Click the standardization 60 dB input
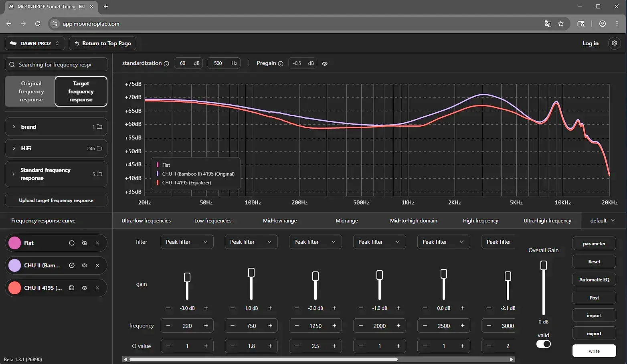This screenshot has height=364, width=627. tap(188, 63)
